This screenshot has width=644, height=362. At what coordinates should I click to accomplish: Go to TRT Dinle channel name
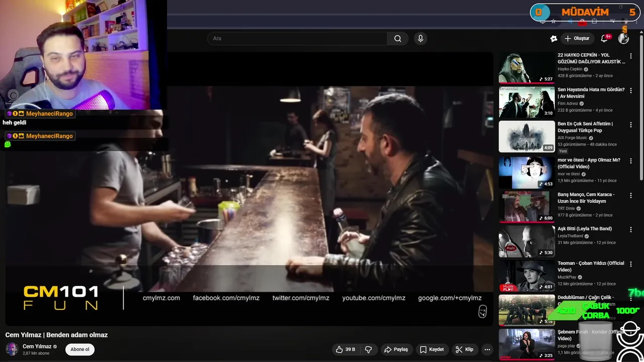566,208
